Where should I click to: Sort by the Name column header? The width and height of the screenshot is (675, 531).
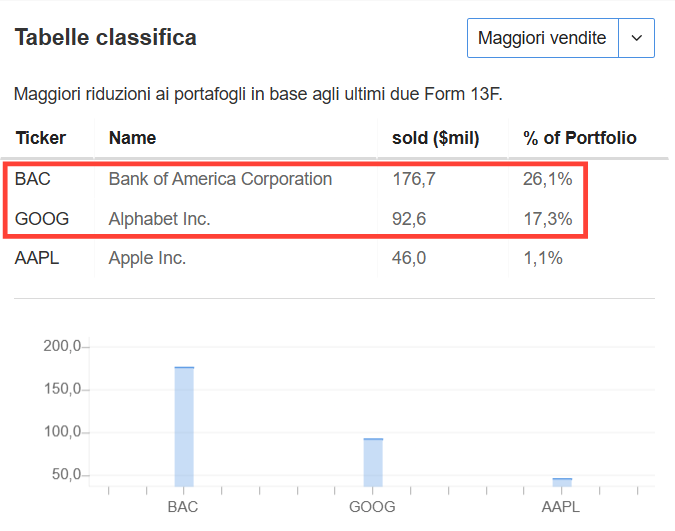[132, 138]
